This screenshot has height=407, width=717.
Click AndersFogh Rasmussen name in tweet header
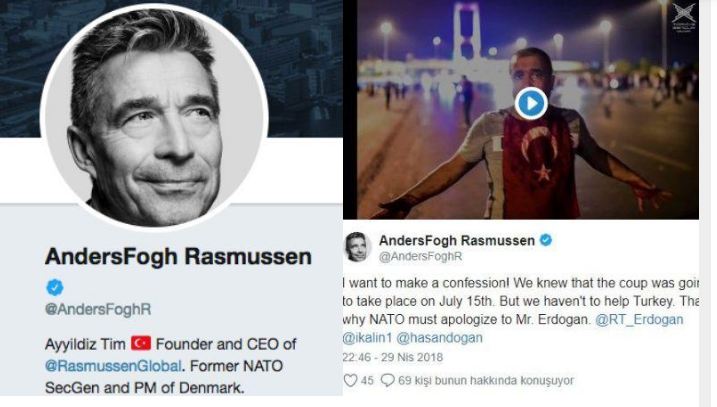pos(457,241)
